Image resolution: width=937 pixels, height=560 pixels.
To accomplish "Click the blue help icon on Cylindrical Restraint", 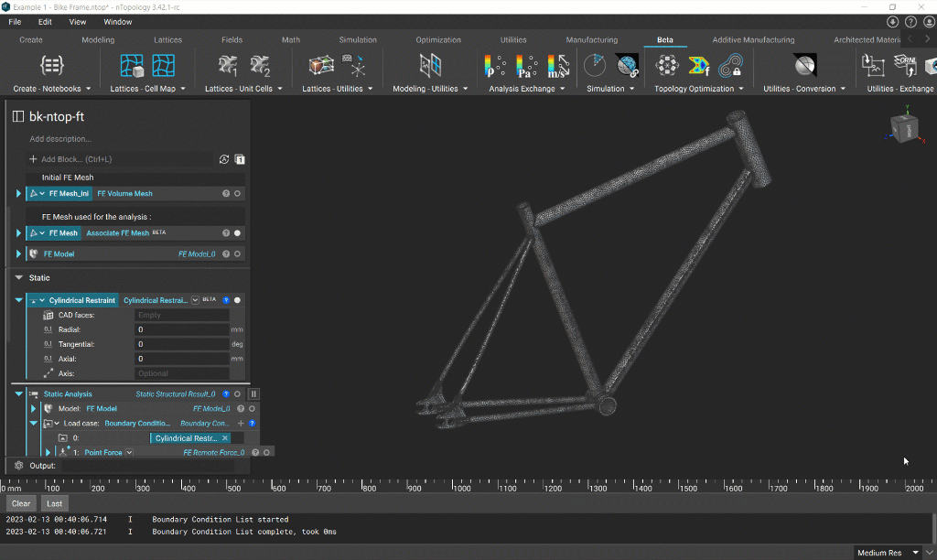I will click(x=226, y=300).
